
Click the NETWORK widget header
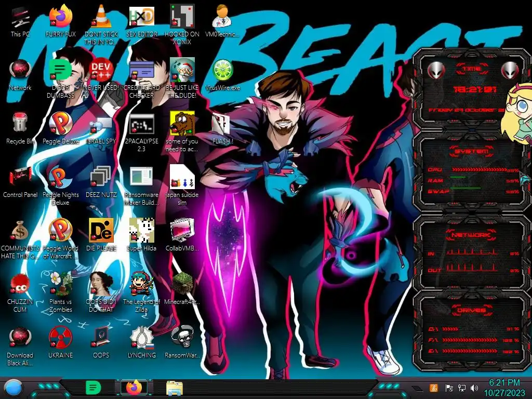click(x=472, y=235)
